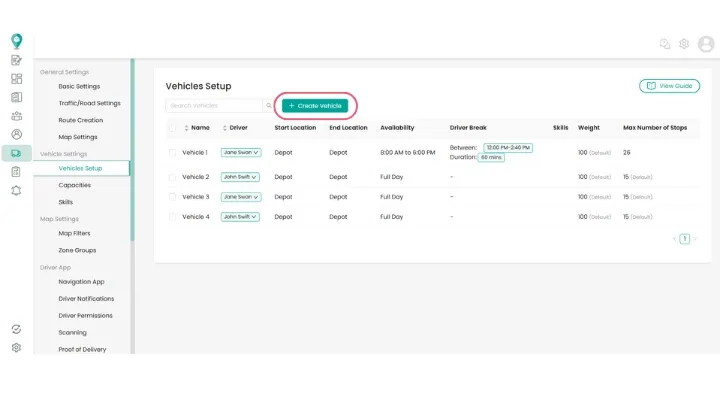This screenshot has width=720, height=405.
Task: Click the user profile avatar top right
Action: click(706, 44)
